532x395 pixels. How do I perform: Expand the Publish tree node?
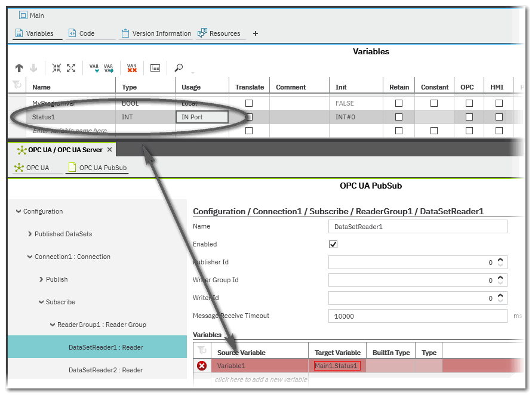point(42,279)
